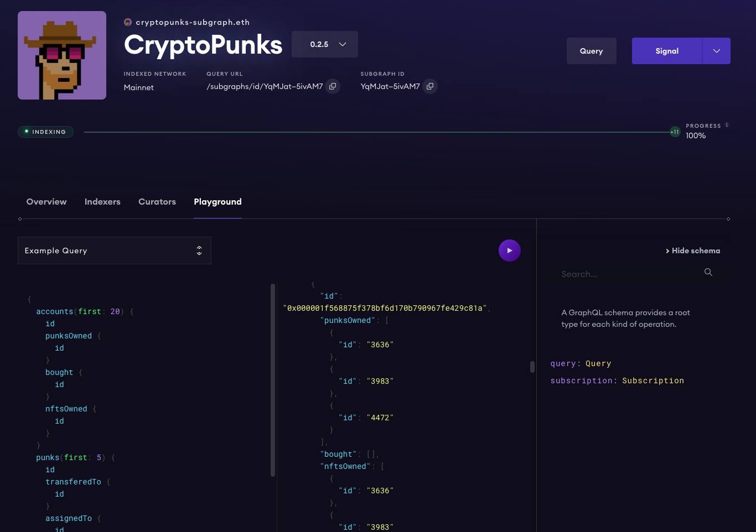This screenshot has height=532, width=756.
Task: Copy the subgraph ID
Action: click(430, 86)
